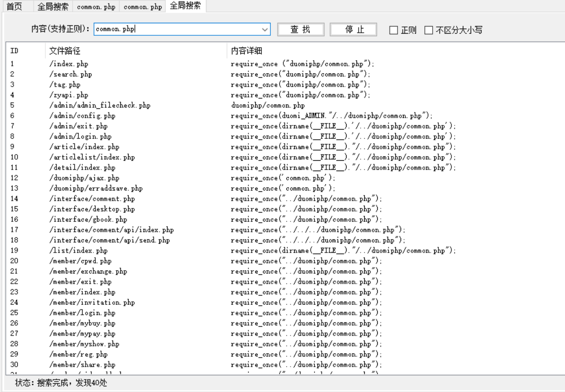Screen dimensions: 565x392
Task: Click row 6 require_once(duomi_ADMIN content
Action: [332, 116]
